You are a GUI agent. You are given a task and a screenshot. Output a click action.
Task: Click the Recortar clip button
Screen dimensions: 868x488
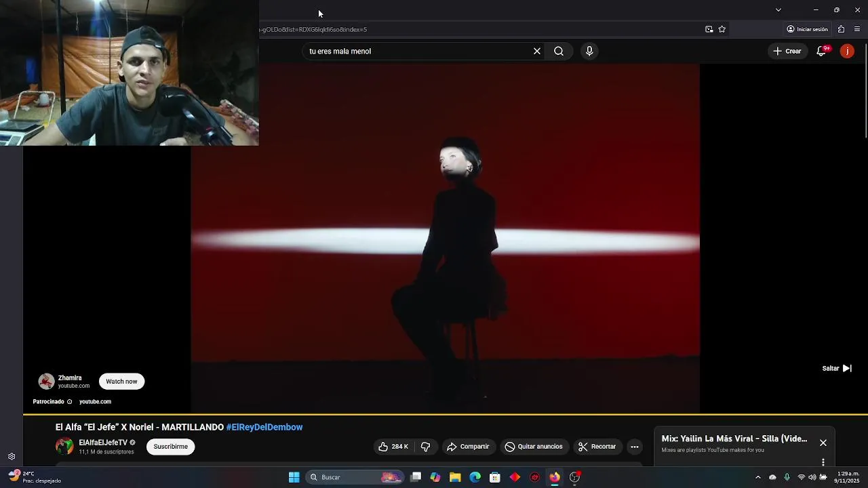(597, 447)
